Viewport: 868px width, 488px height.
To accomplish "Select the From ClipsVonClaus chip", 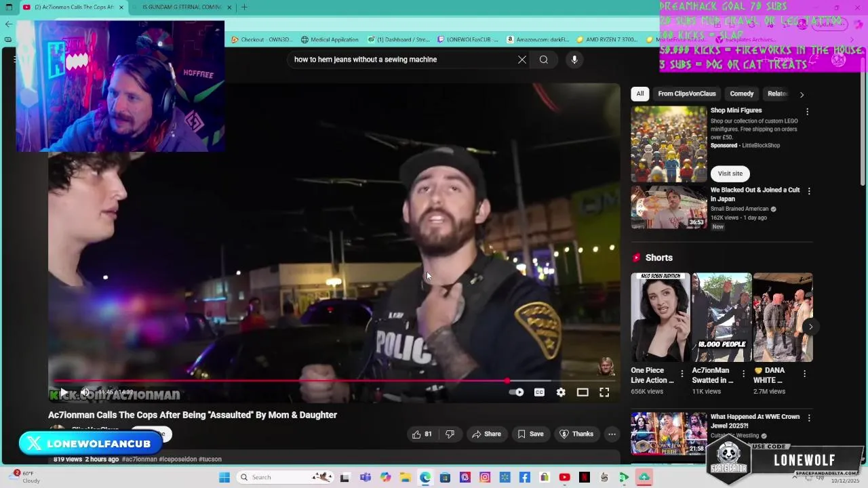I will 686,94.
